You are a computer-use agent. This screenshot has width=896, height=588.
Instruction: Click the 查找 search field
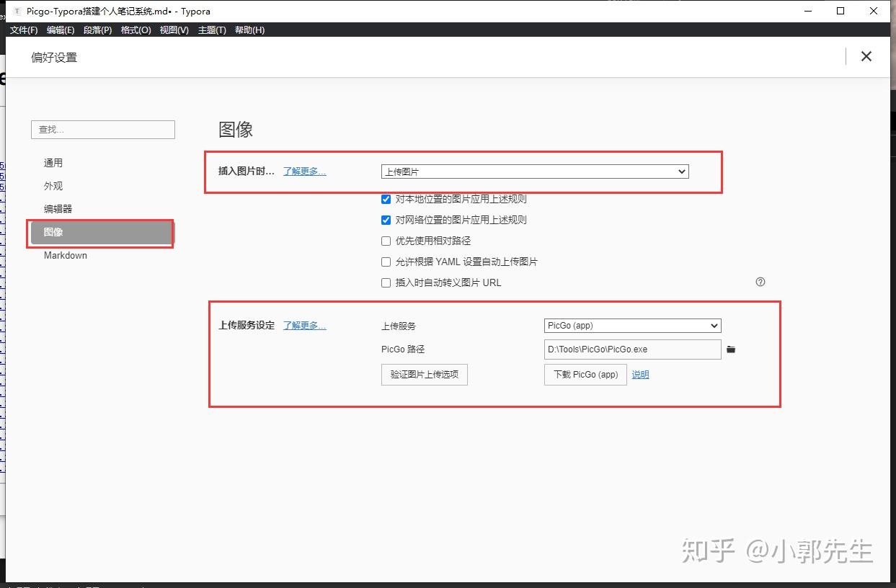click(102, 129)
